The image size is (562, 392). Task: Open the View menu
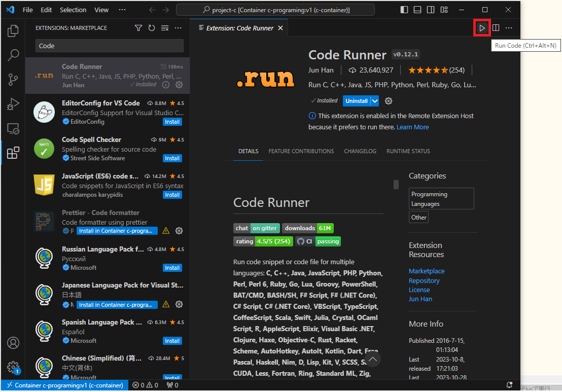101,10
